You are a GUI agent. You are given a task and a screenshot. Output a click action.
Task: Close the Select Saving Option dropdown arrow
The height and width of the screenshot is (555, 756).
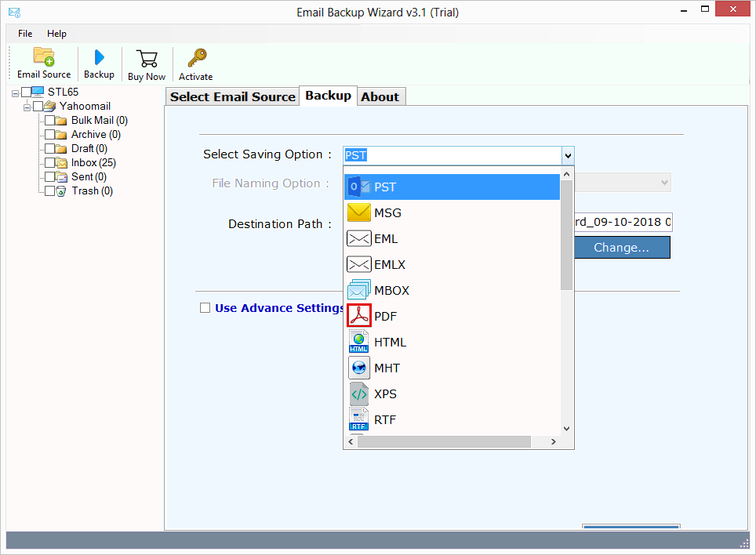tap(568, 156)
